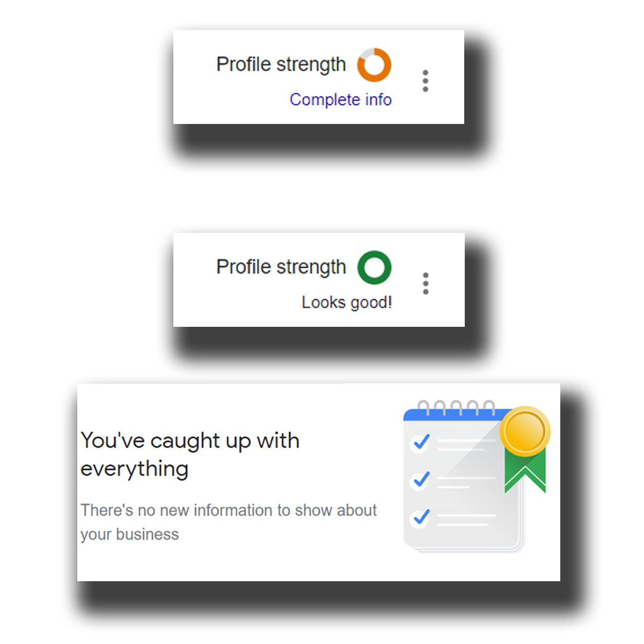The image size is (644, 644).
Task: Click the "There's no new information" description text
Action: click(x=228, y=522)
